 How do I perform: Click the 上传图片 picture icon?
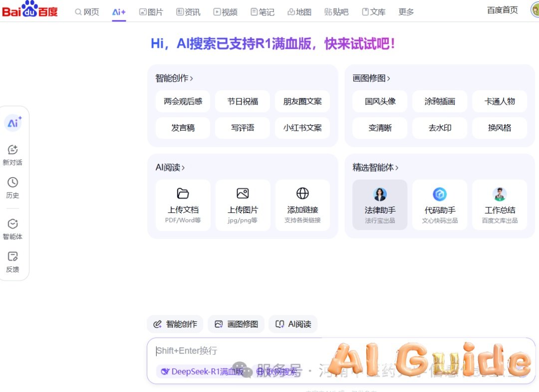click(x=243, y=194)
